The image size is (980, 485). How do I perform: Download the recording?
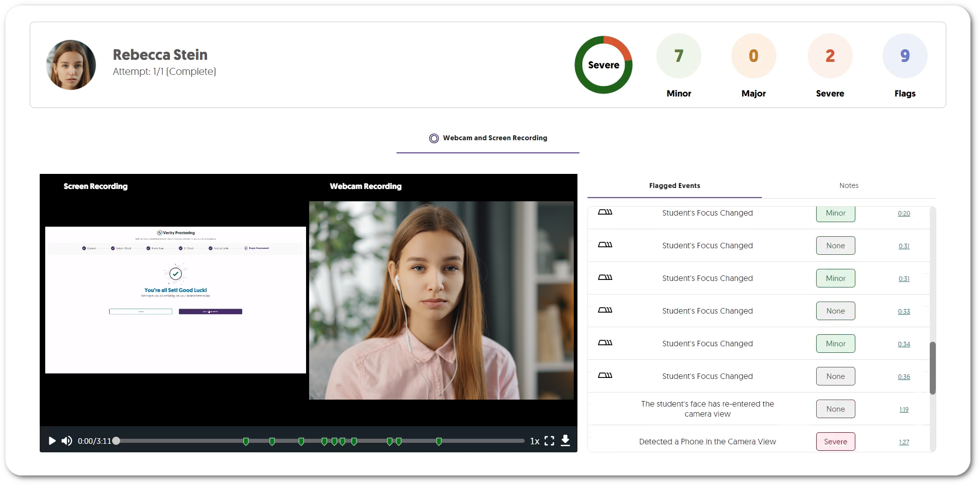coord(565,440)
